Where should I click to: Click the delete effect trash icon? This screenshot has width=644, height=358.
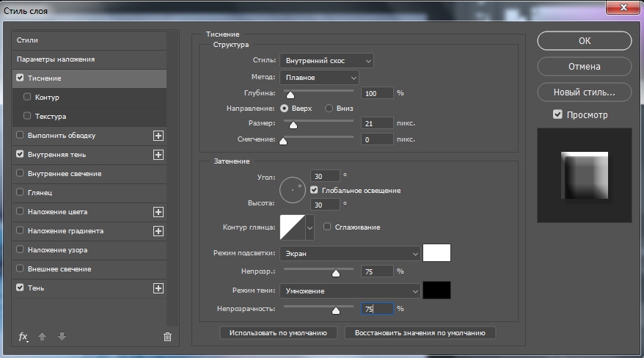pyautogui.click(x=167, y=337)
